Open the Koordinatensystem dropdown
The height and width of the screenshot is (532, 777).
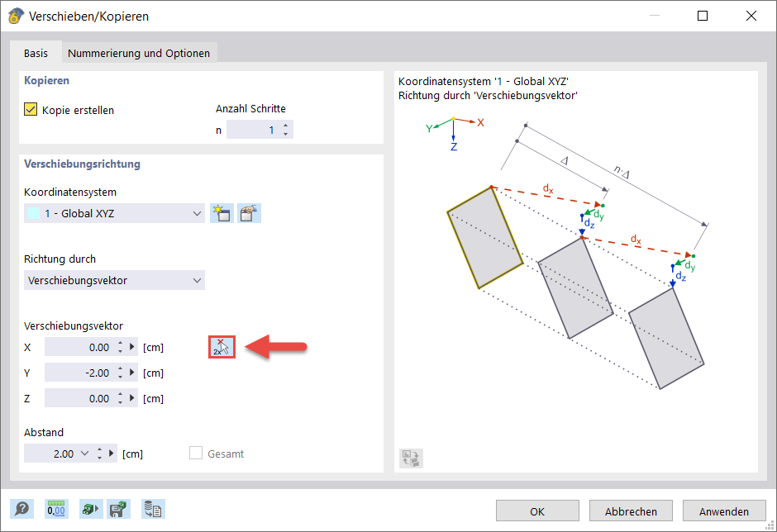click(114, 213)
